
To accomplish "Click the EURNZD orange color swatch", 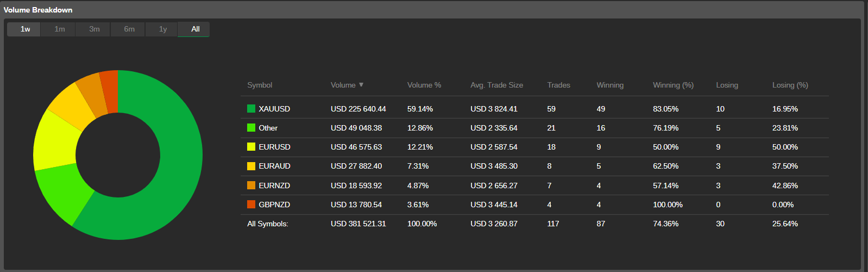I will tap(251, 186).
